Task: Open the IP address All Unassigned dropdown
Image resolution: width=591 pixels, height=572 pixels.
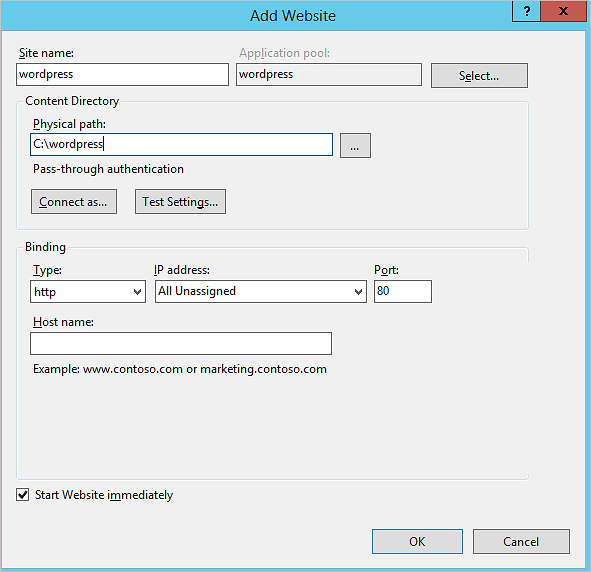Action: (261, 291)
